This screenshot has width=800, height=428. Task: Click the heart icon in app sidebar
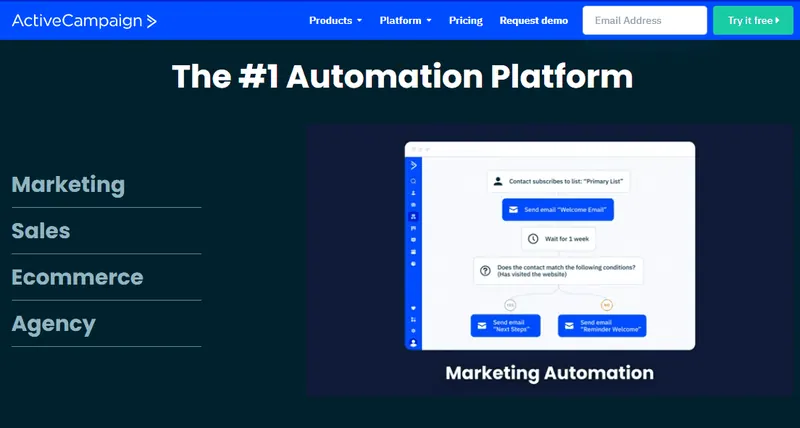(x=413, y=308)
